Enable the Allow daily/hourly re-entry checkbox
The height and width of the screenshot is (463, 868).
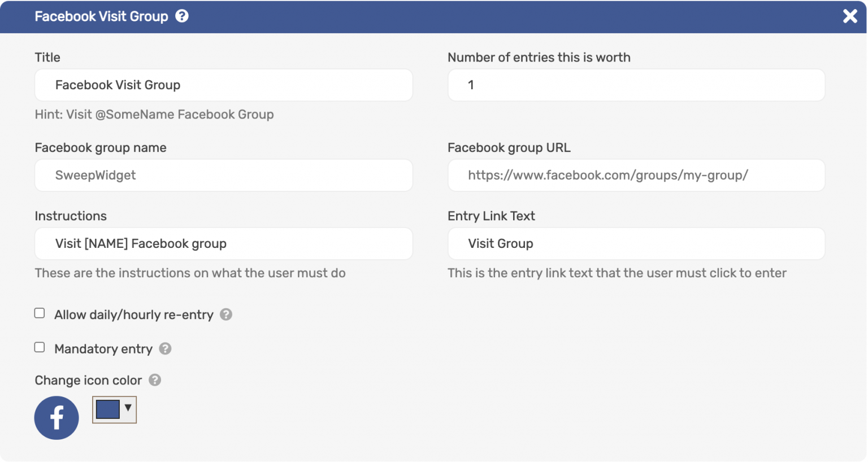coord(39,313)
